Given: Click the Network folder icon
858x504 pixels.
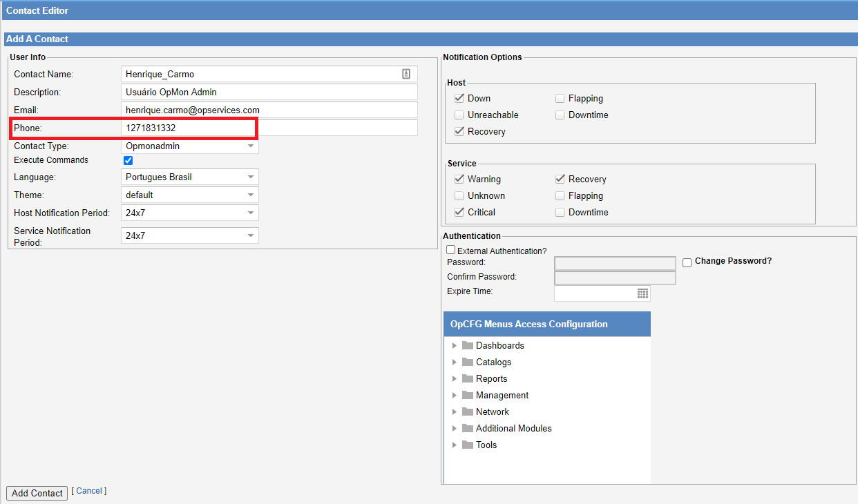Looking at the screenshot, I should point(468,411).
